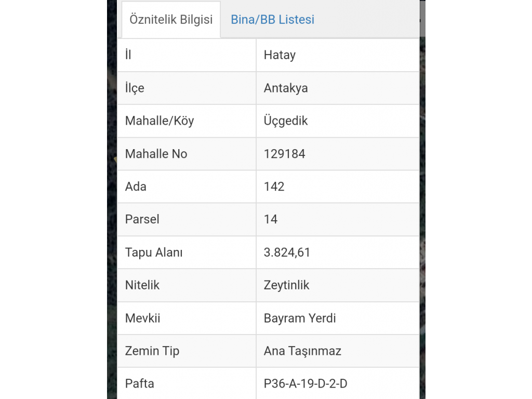Image resolution: width=532 pixels, height=399 pixels.
Task: Click the Pafta row label
Action: click(140, 383)
